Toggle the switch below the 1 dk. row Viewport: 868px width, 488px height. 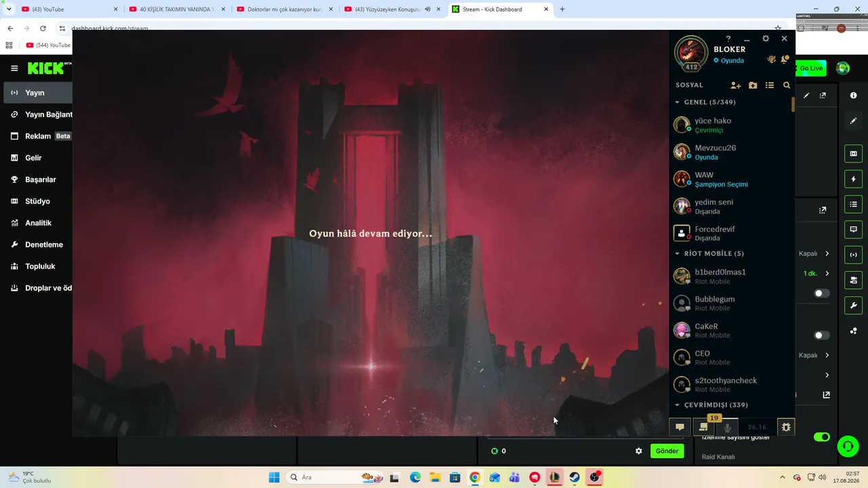pos(822,293)
